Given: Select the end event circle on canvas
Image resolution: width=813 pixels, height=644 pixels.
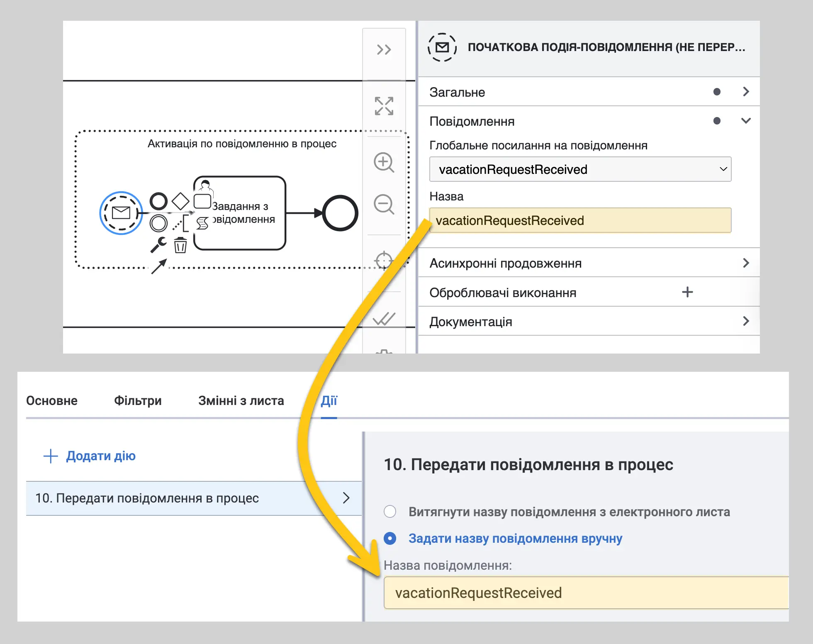Looking at the screenshot, I should 340,213.
